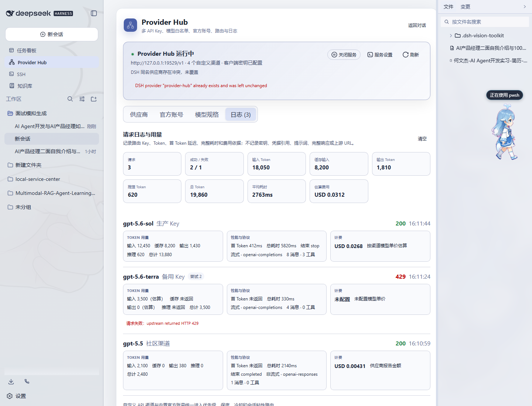This screenshot has height=406, width=532.
Task: Click the upstream returned HTTP 429 error
Action: tap(173, 323)
